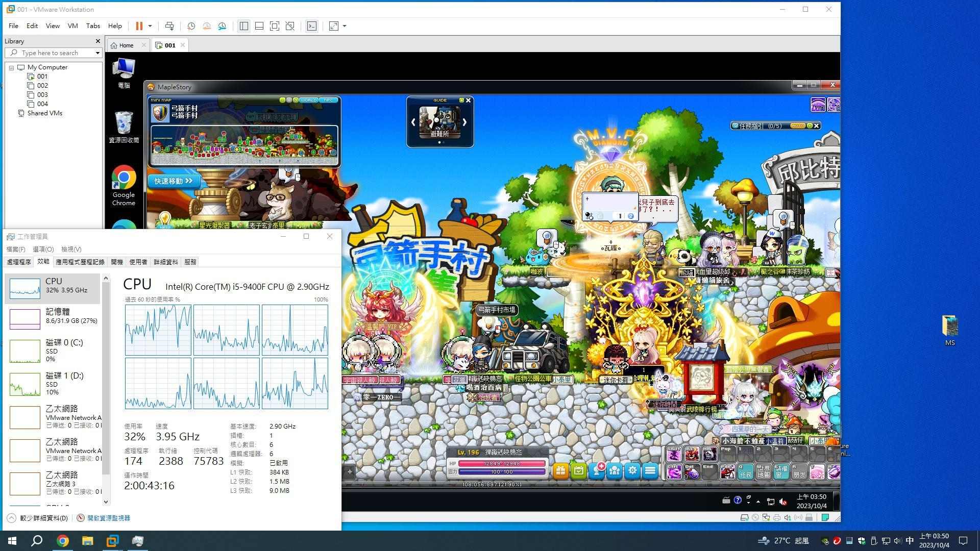Enter full screen mode in VMware
Screen dimensions: 980x551
(x=275, y=26)
